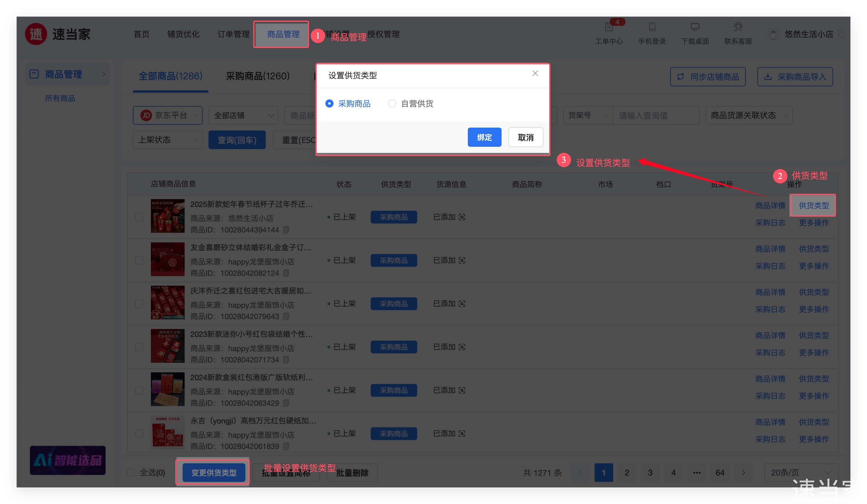Expand the 上架状态 dropdown
Viewport: 867px width, 504px height.
tap(167, 140)
